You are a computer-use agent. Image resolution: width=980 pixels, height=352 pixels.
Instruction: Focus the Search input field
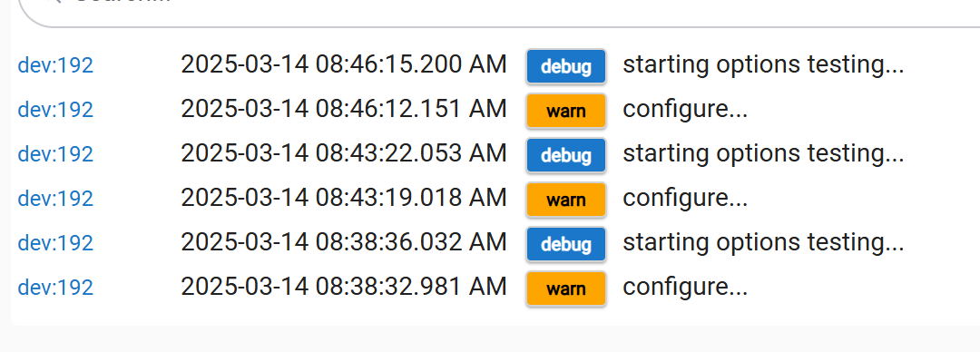coord(499,11)
